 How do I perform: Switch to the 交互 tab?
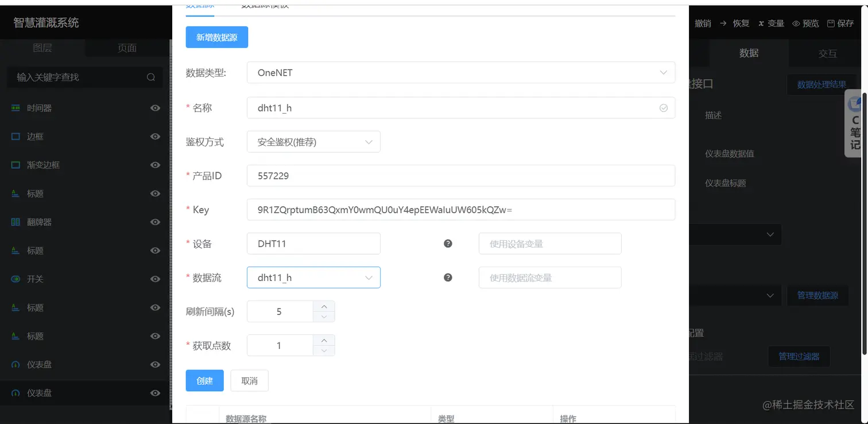pos(827,53)
